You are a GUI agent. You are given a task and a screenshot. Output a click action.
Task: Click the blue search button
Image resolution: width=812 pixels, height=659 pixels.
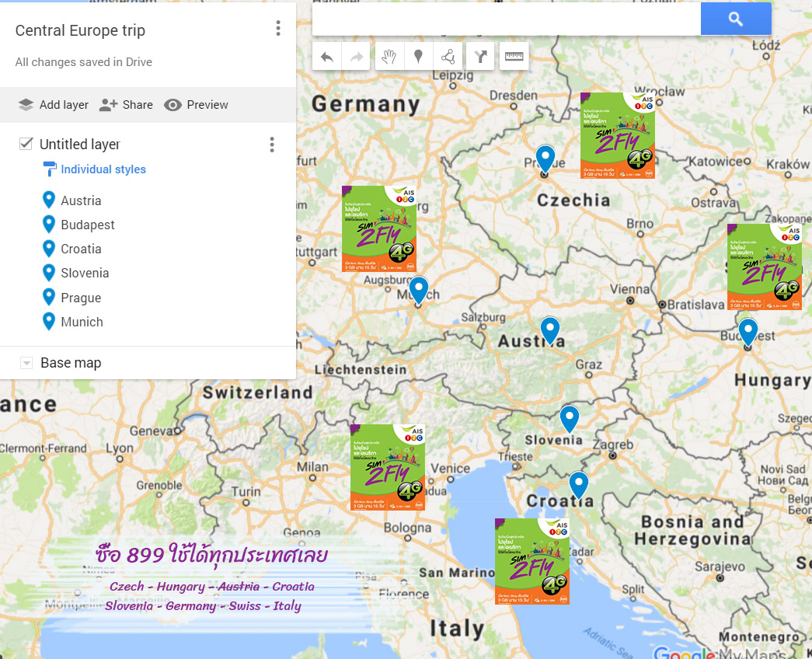point(736,19)
